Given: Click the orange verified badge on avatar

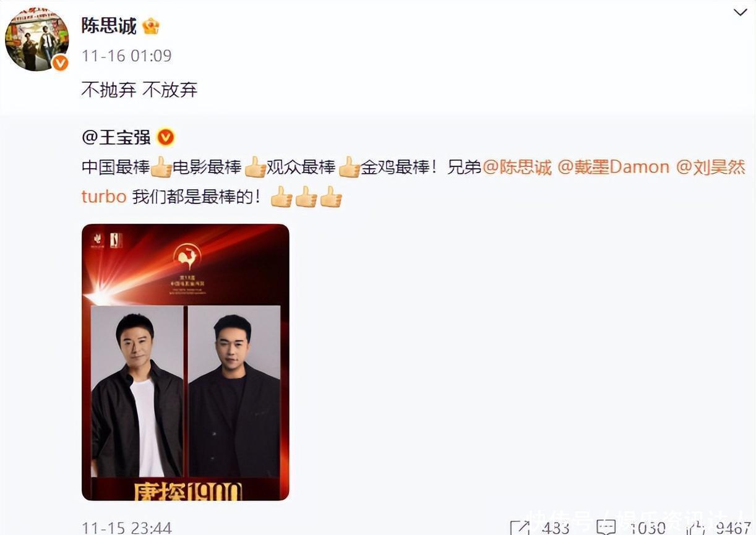Looking at the screenshot, I should tap(59, 62).
